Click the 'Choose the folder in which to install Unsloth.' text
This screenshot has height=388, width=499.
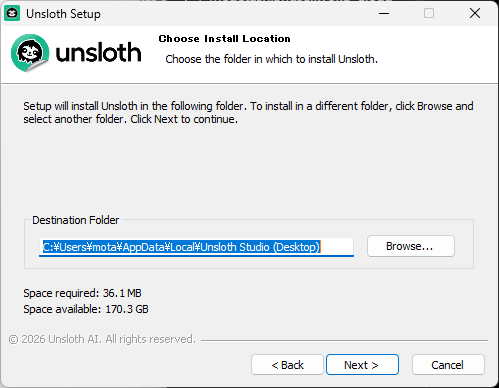coord(271,59)
